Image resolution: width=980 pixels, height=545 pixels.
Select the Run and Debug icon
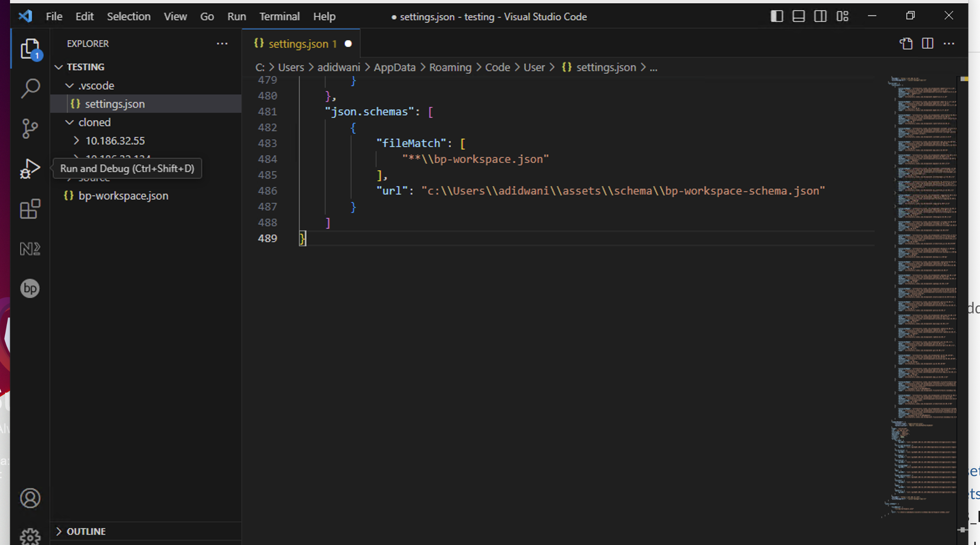click(30, 169)
